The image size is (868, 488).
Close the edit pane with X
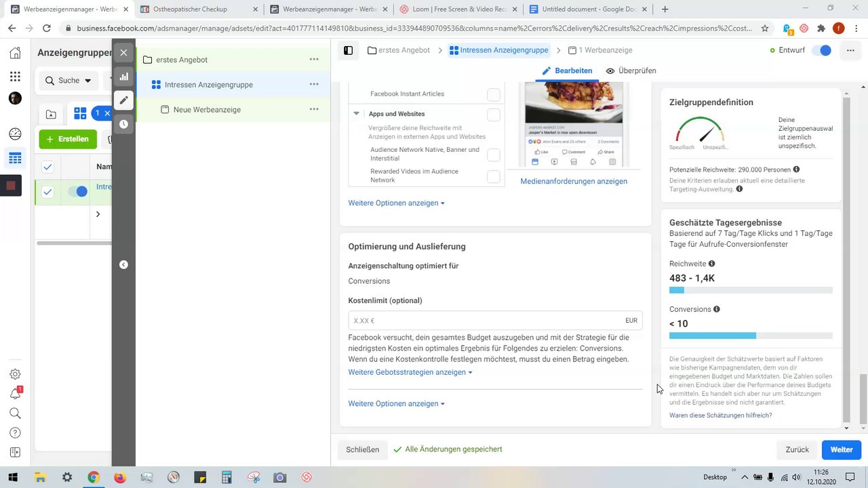tap(123, 53)
